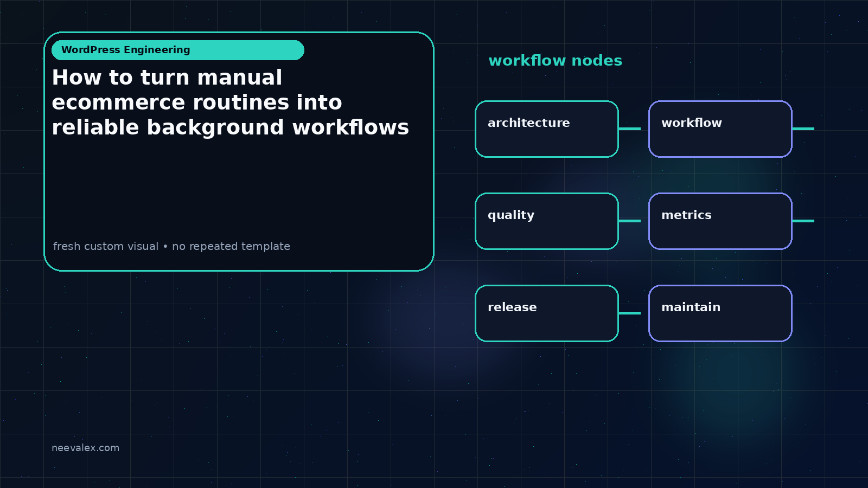Choose the release node
The height and width of the screenshot is (488, 868).
click(547, 313)
